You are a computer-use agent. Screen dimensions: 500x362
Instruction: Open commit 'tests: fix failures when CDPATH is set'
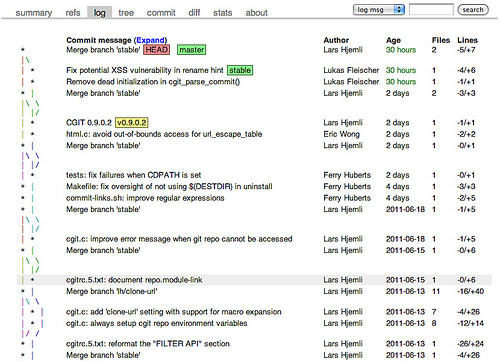pos(133,175)
